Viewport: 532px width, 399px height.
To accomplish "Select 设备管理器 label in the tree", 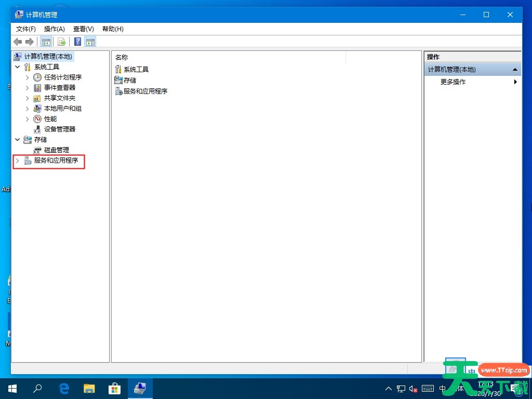I will (60, 129).
